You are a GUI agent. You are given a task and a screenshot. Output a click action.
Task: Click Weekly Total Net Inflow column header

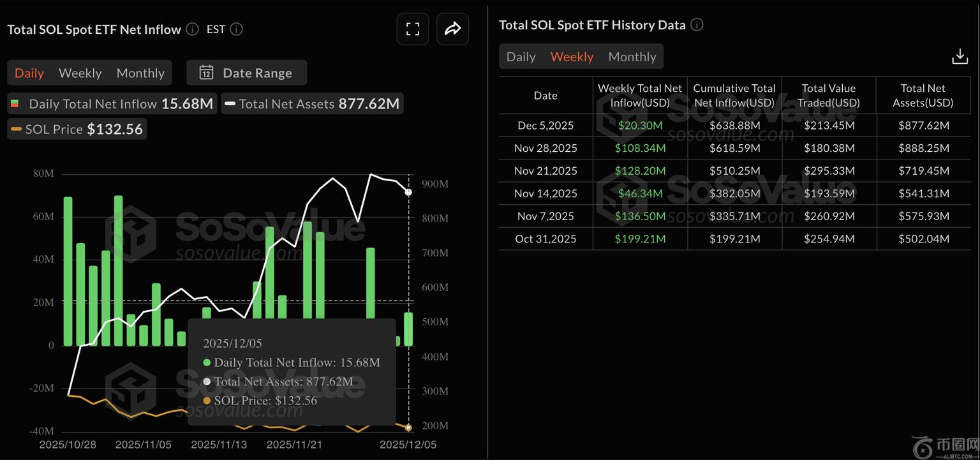(x=640, y=96)
